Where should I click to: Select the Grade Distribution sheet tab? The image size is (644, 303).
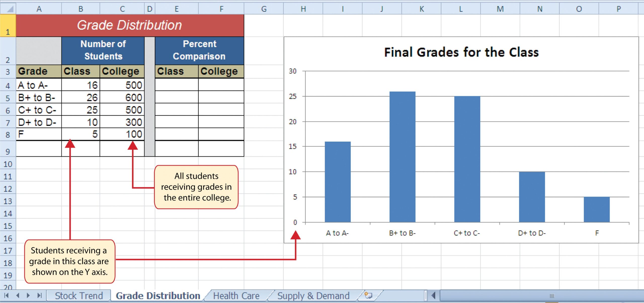158,296
